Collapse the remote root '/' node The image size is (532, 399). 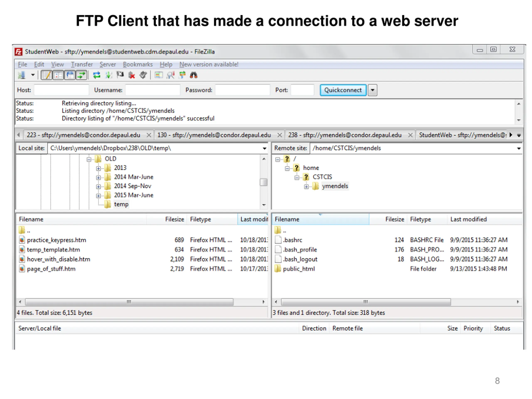tap(278, 159)
